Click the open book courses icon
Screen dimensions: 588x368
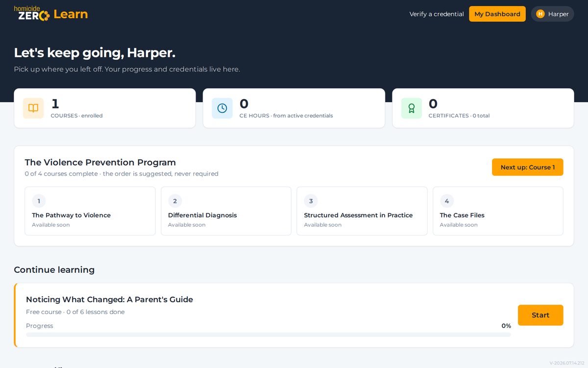33,108
